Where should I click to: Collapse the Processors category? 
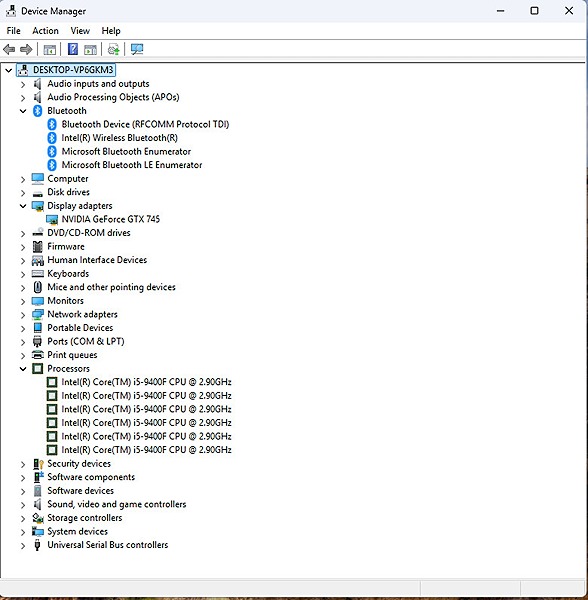(23, 369)
